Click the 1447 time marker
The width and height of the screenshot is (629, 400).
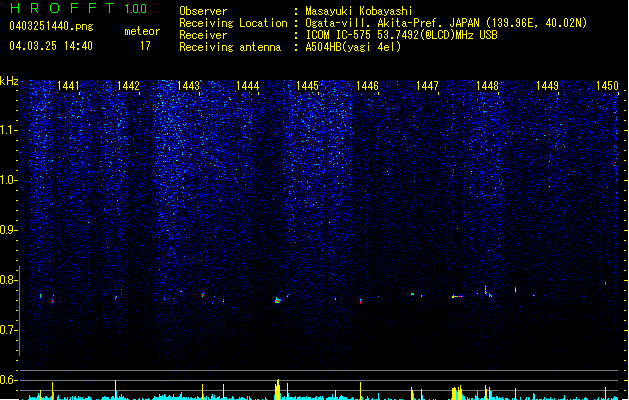coord(427,86)
